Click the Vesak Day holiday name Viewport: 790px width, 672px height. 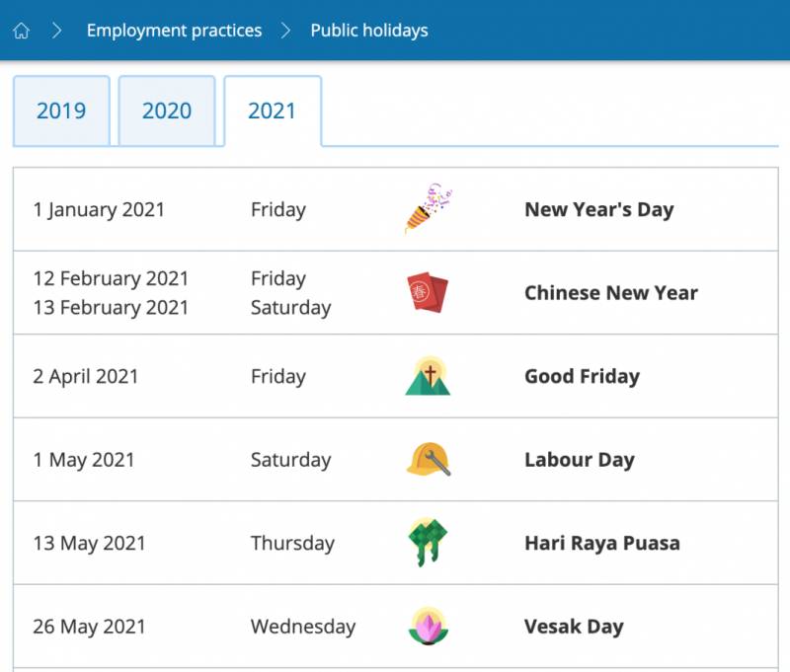click(x=574, y=627)
